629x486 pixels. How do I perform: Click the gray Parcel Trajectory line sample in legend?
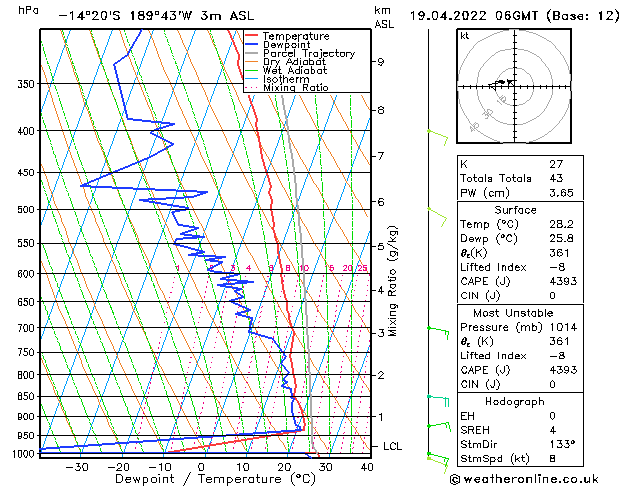pos(252,53)
